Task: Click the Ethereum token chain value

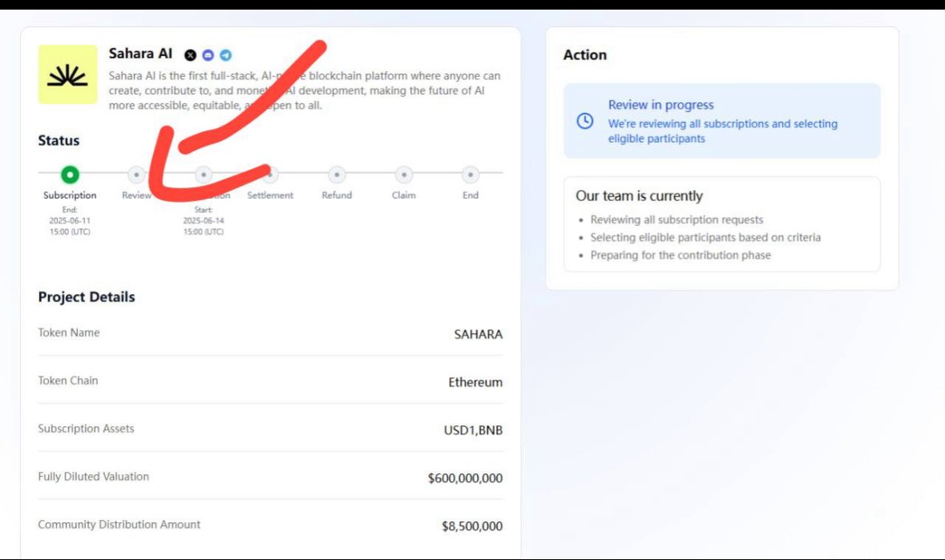Action: [475, 382]
